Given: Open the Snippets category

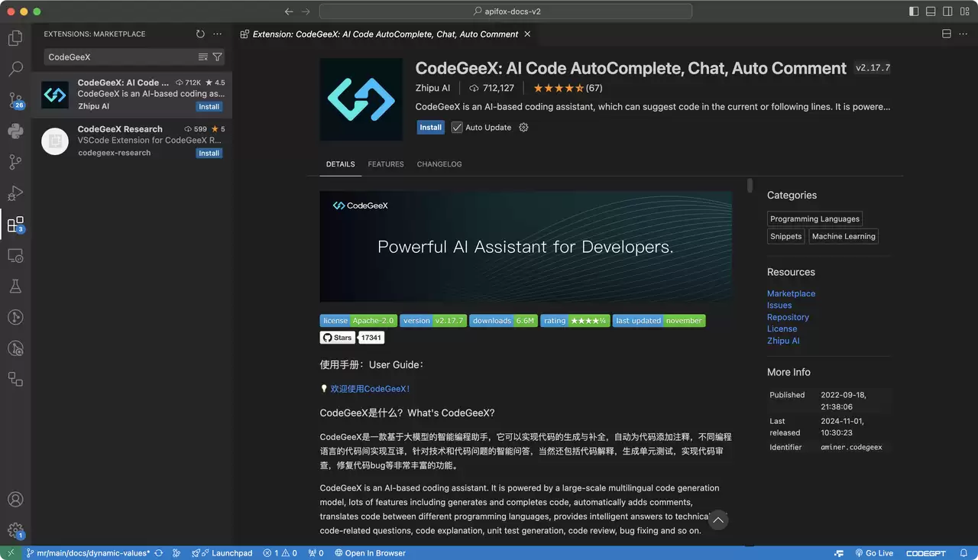Looking at the screenshot, I should 786,236.
